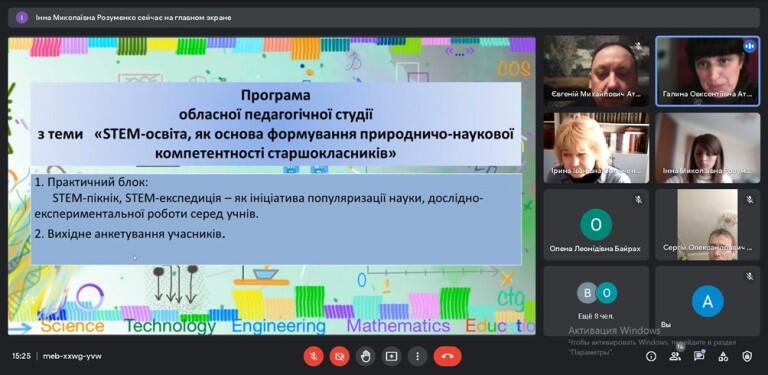The height and width of the screenshot is (375, 768).
Task: Click the meeting code meb-xxwg-yvw
Action: [72, 356]
